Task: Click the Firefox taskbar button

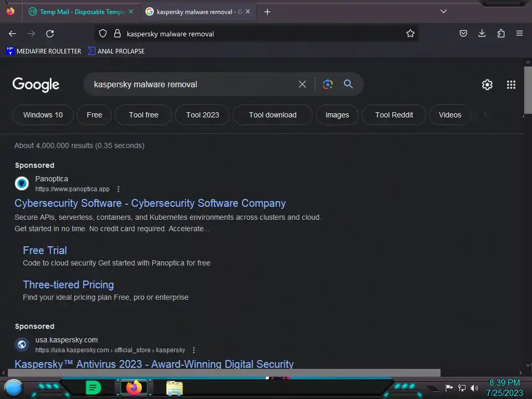Action: (x=134, y=388)
